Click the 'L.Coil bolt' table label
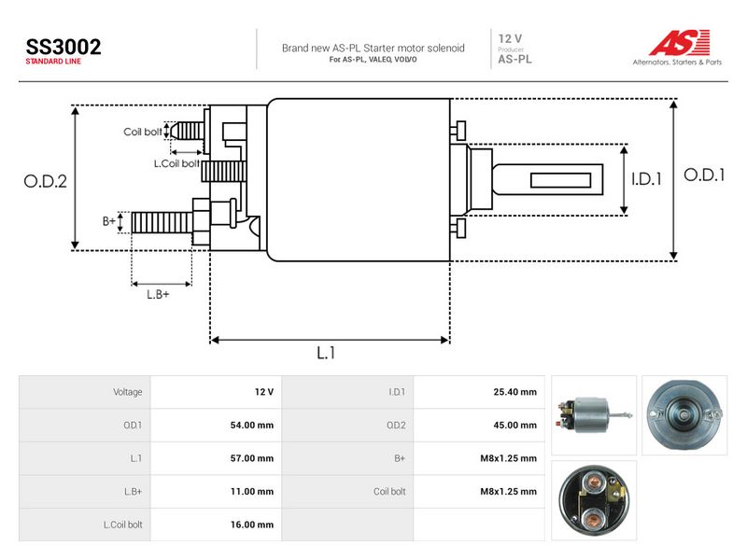 coord(123,525)
